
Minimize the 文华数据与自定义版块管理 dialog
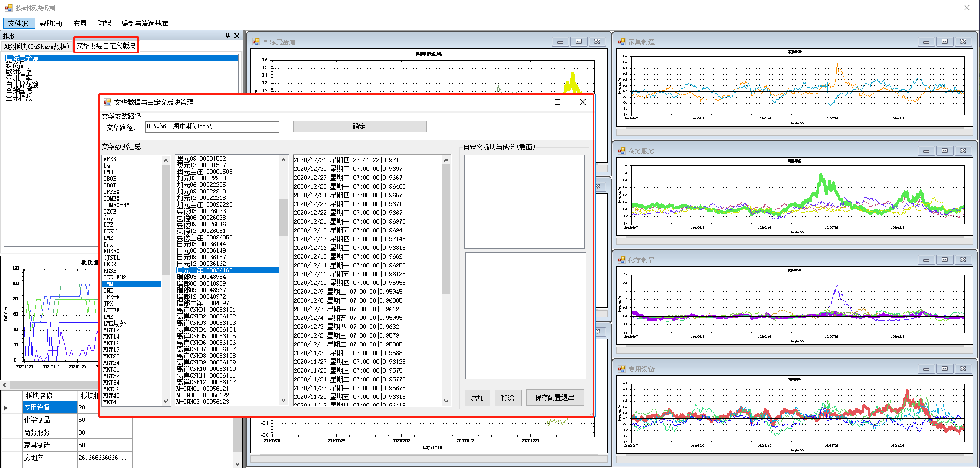coord(532,102)
